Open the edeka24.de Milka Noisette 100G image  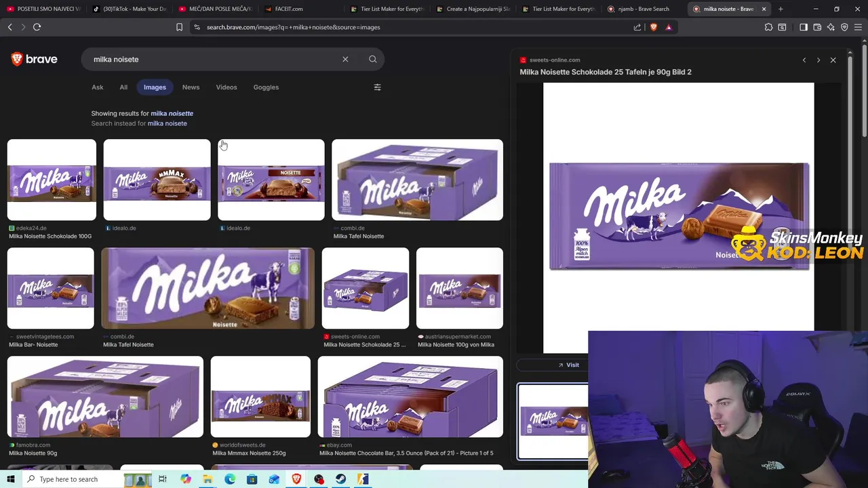52,180
